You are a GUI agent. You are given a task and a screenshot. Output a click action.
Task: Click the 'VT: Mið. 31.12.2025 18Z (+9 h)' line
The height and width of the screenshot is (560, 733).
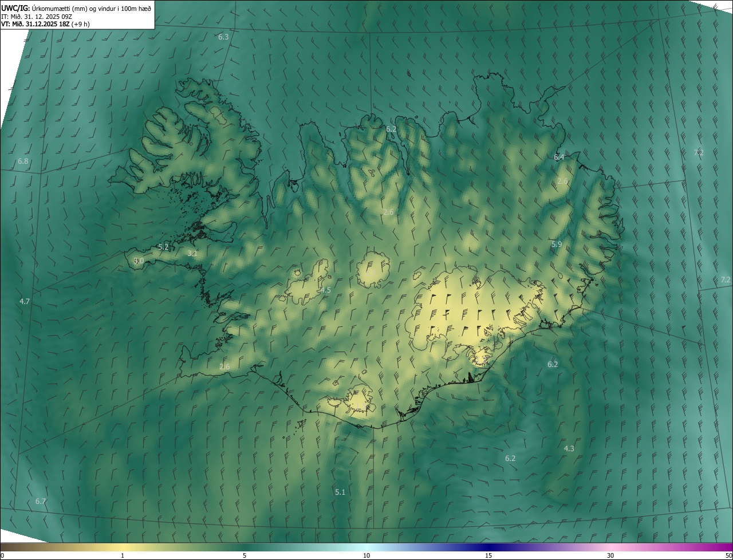(x=45, y=24)
